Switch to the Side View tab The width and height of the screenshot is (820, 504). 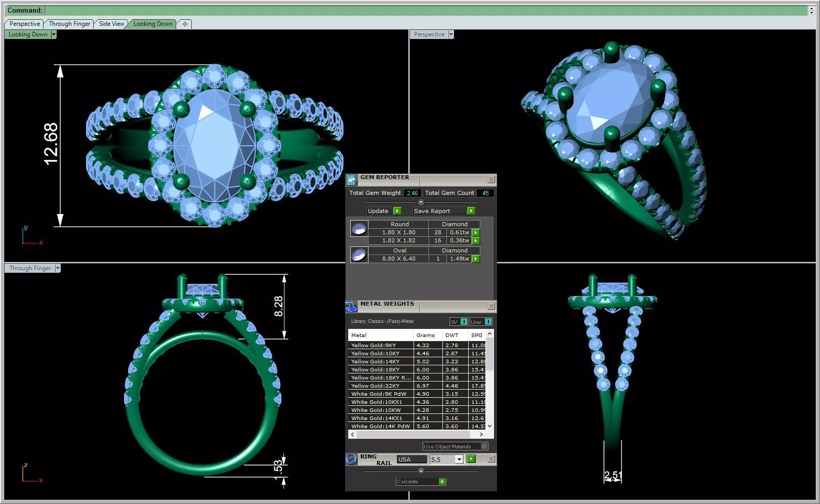(111, 24)
